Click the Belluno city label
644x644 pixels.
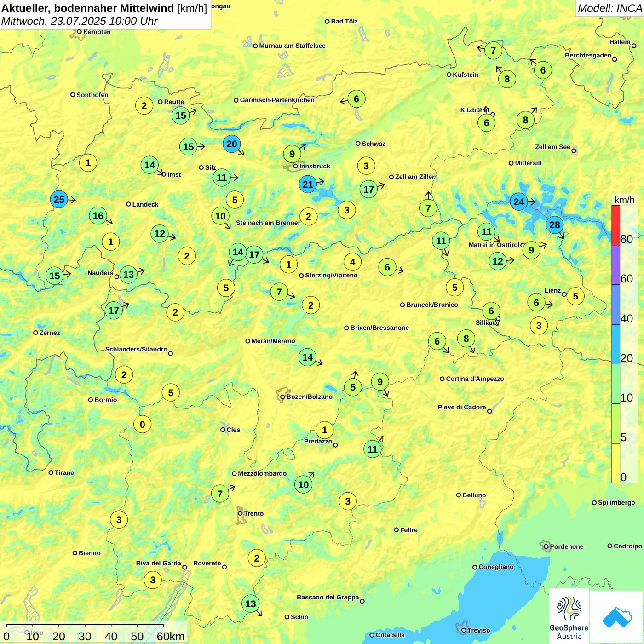point(474,495)
